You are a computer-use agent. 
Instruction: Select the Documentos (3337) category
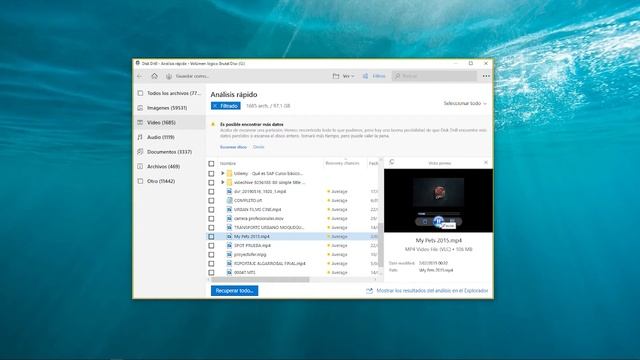(170, 152)
